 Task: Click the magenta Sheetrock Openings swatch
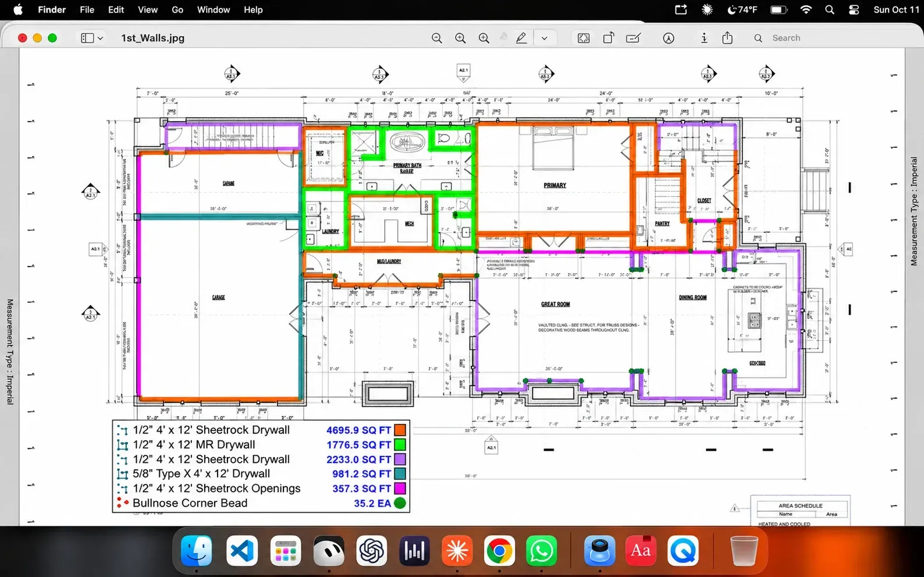tap(400, 488)
